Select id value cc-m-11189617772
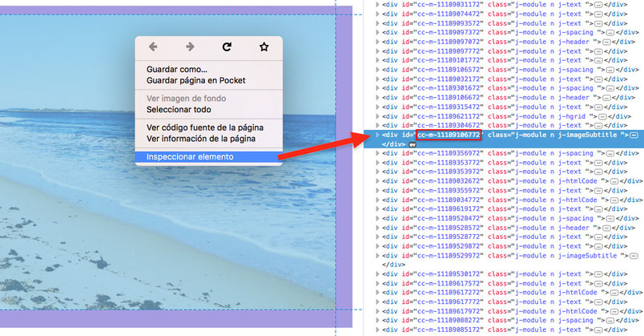The height and width of the screenshot is (336, 644). pyautogui.click(x=449, y=302)
